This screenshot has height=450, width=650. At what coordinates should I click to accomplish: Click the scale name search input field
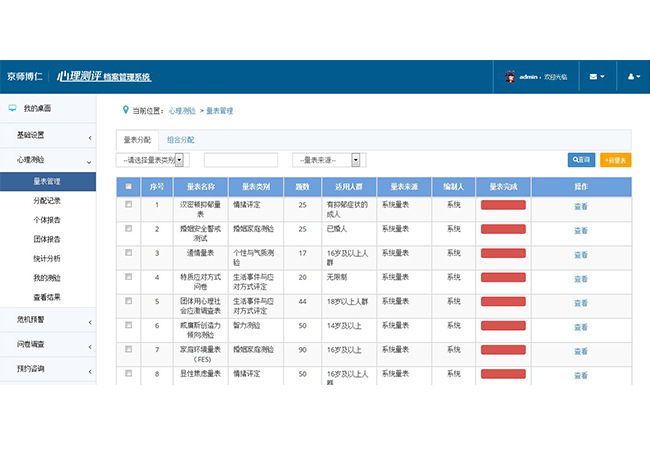pyautogui.click(x=241, y=160)
